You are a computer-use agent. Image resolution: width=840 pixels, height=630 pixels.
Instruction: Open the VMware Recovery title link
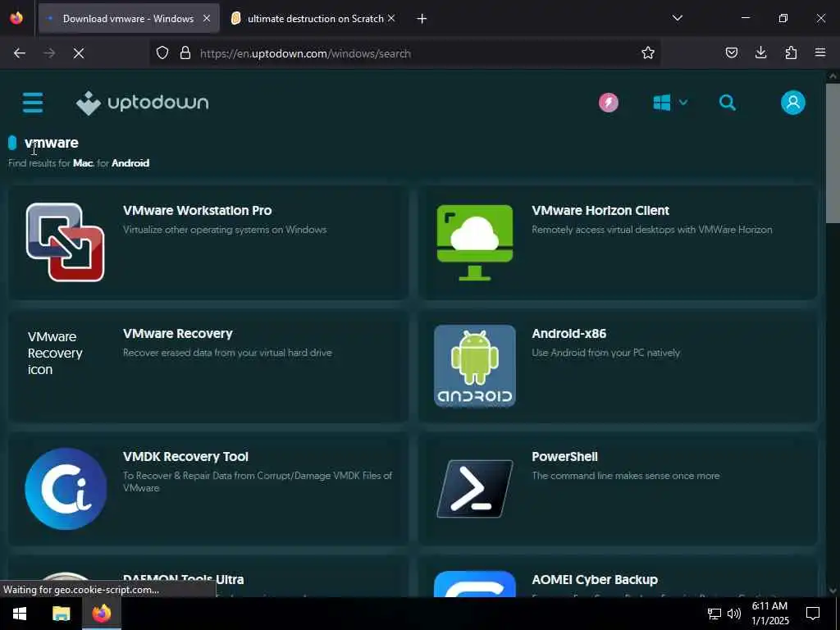178,333
